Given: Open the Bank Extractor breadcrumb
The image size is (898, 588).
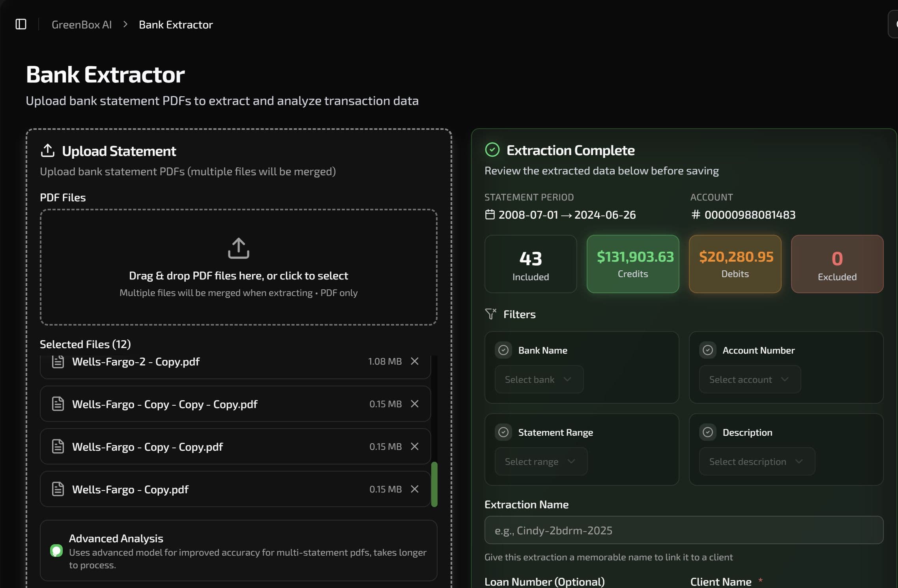Looking at the screenshot, I should pyautogui.click(x=176, y=24).
